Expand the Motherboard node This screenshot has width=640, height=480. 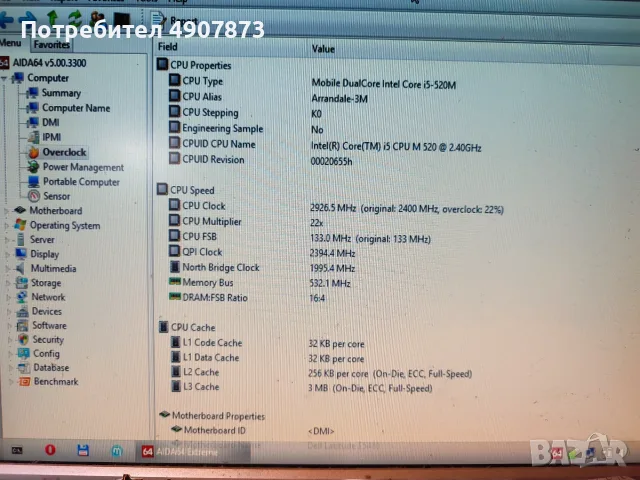(6, 211)
